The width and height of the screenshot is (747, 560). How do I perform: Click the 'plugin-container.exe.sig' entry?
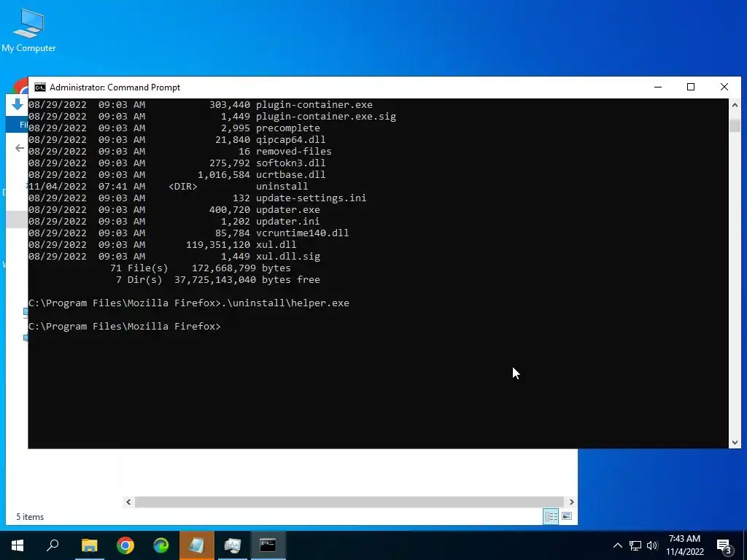coord(326,117)
